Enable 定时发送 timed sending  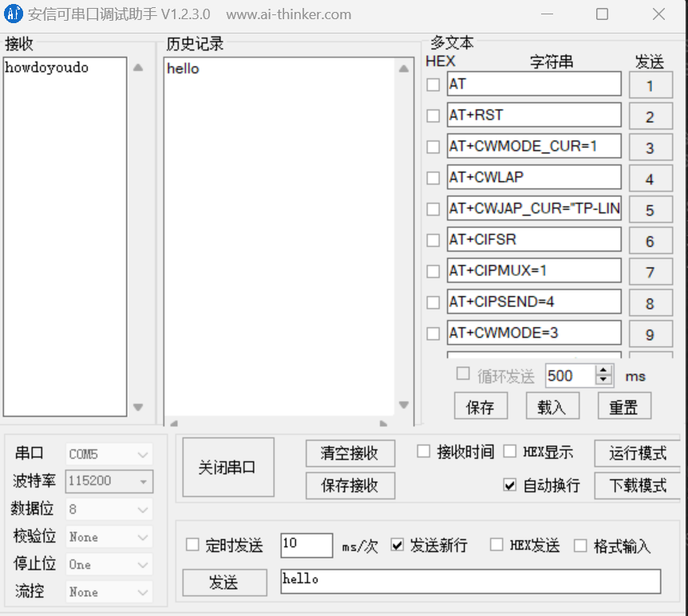[192, 545]
